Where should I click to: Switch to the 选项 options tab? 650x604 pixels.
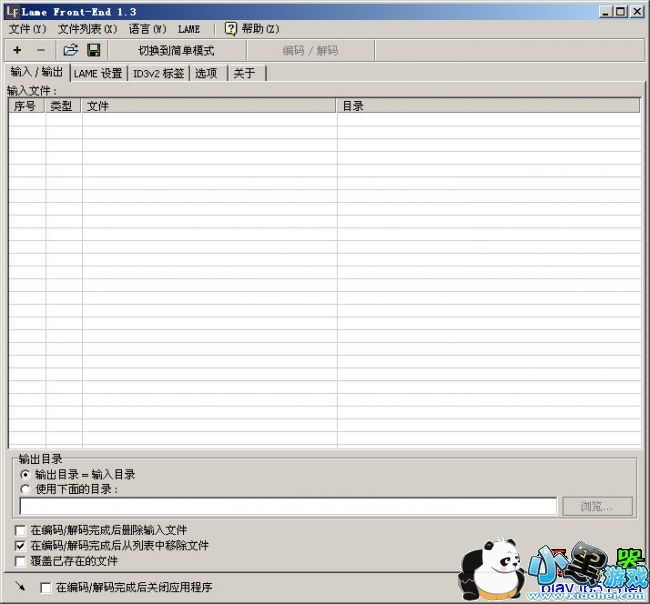(x=206, y=73)
